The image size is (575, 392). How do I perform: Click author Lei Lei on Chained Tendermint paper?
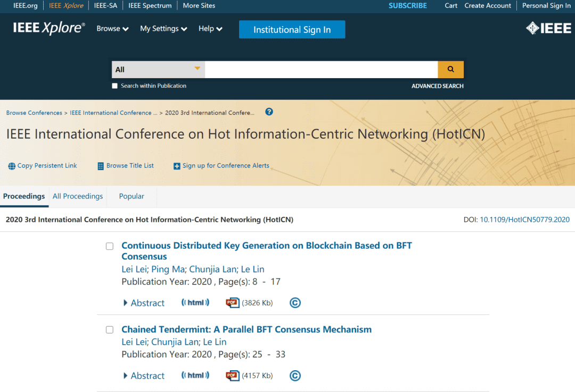[x=134, y=342]
